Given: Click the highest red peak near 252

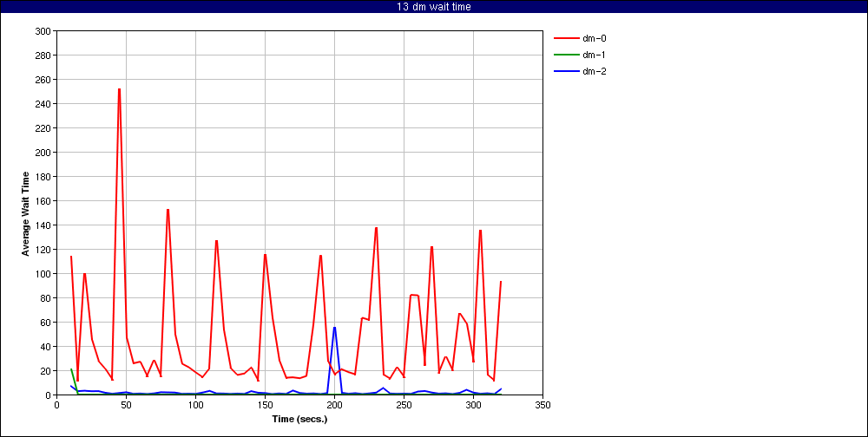Looking at the screenshot, I should pyautogui.click(x=119, y=89).
